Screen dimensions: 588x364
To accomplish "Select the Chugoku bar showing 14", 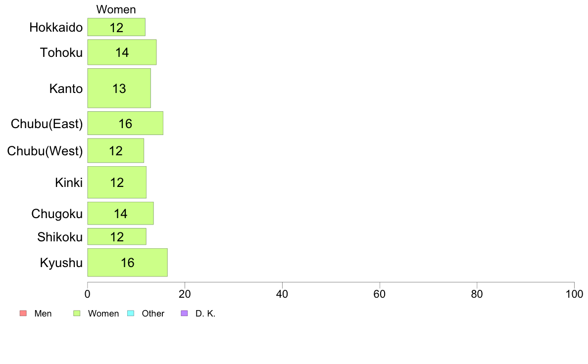I will [x=120, y=213].
